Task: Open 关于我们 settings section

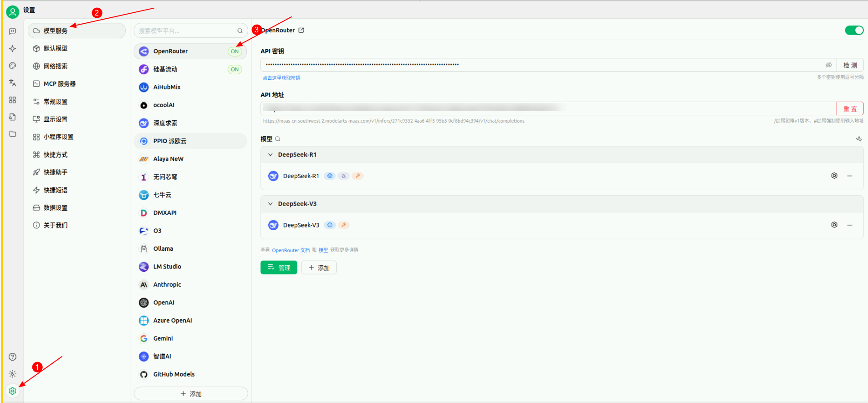Action: pos(77,225)
